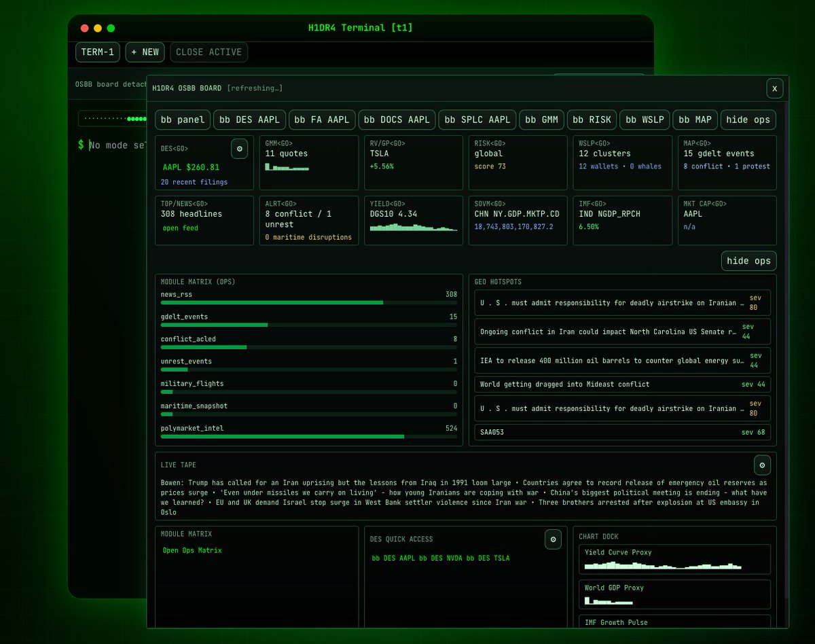Open the Live Tape gear settings icon

(762, 465)
